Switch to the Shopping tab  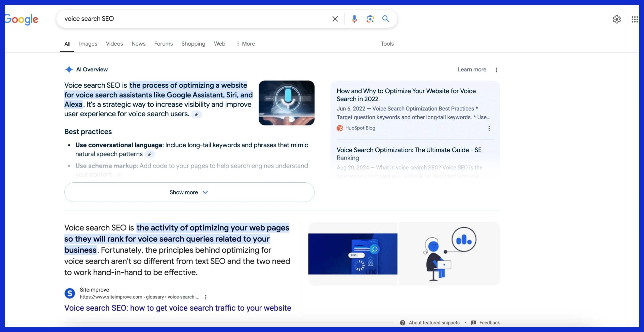pyautogui.click(x=193, y=44)
